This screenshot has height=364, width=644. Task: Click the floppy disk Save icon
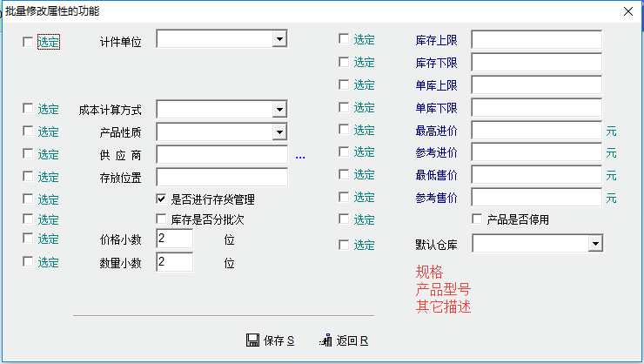[252, 340]
